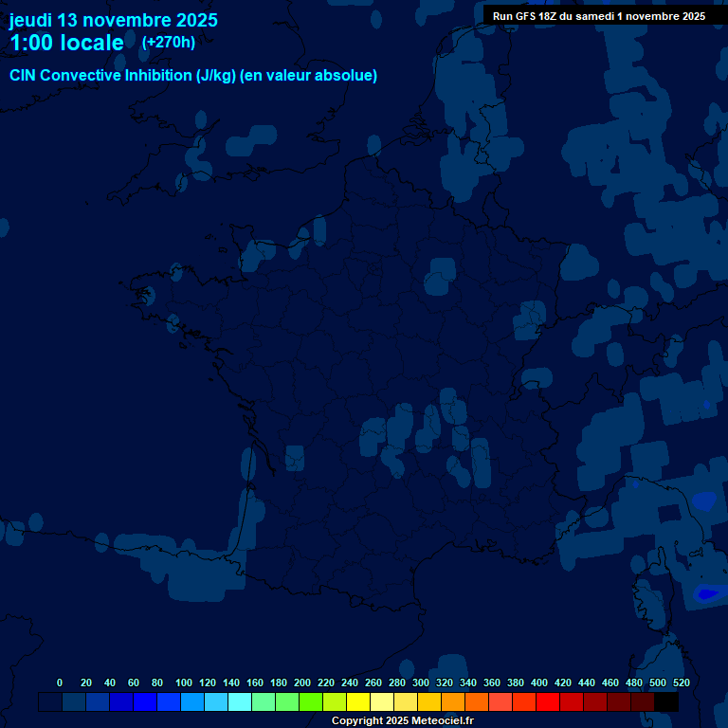Viewport: 728px width, 728px height.
Task: Click the '1:00 locale' time label
Action: point(67,43)
